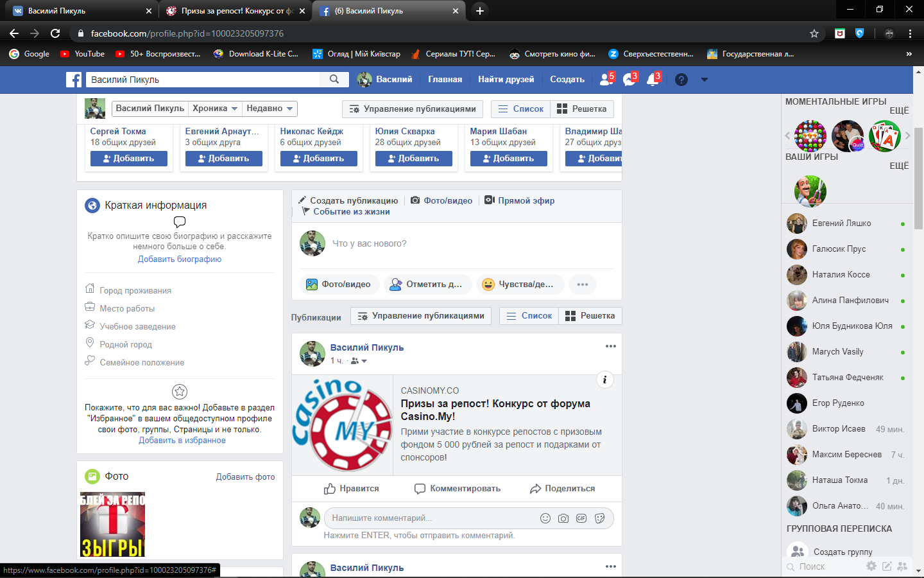Open the quick help question mark icon

(x=681, y=80)
